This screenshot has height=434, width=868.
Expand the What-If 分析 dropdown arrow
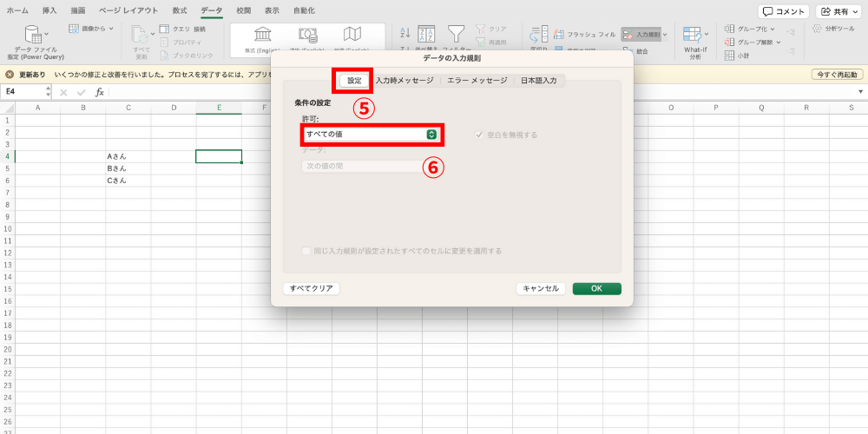(x=707, y=35)
